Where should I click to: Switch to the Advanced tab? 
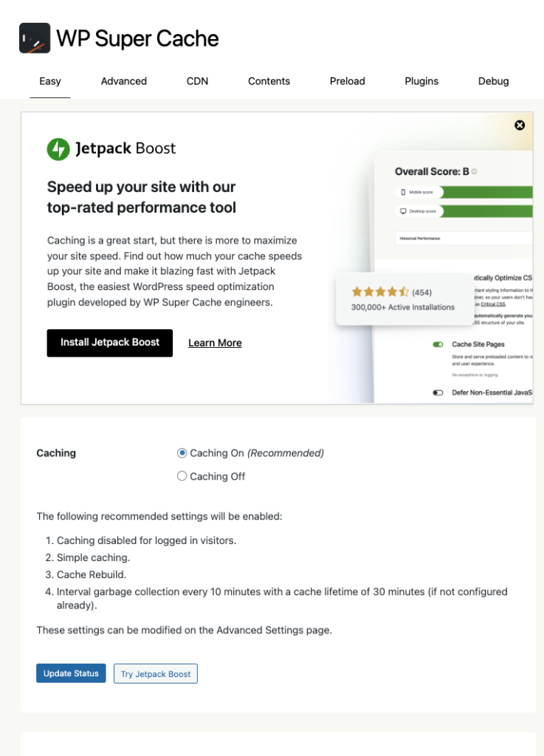coord(124,81)
